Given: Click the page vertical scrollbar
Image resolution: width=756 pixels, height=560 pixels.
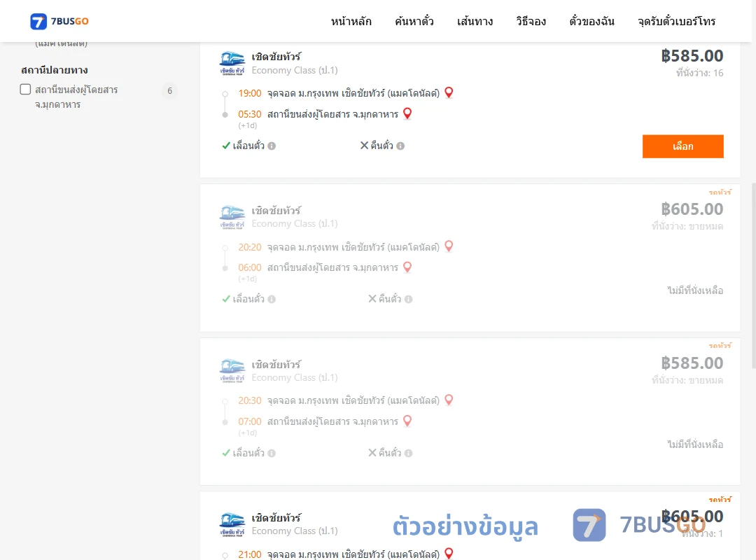Looking at the screenshot, I should (x=753, y=275).
